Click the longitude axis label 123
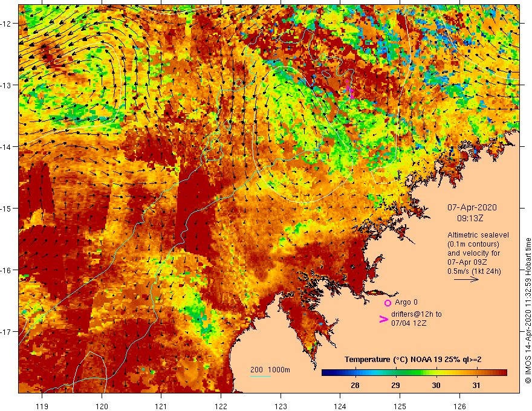 click(281, 406)
